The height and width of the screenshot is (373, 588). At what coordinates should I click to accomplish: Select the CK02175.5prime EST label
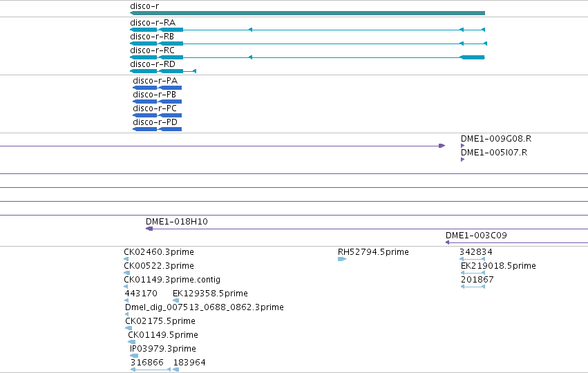point(160,321)
